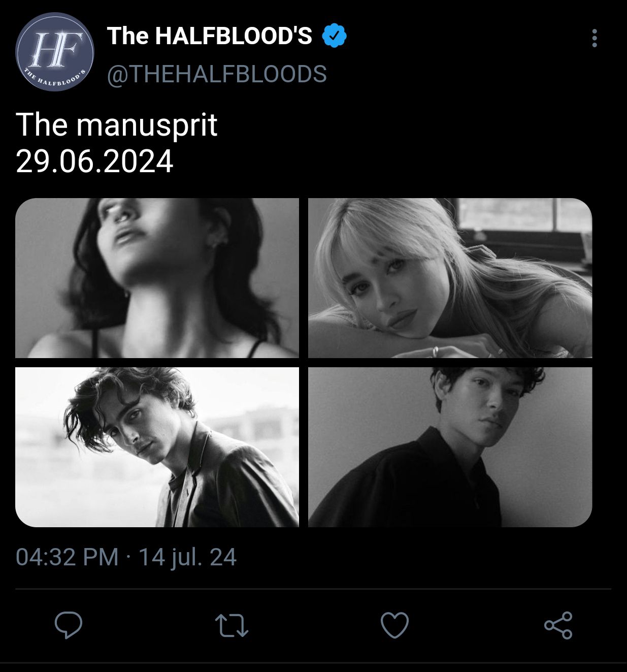The width and height of the screenshot is (627, 672).
Task: Click the HF monogram inside the avatar
Action: pyautogui.click(x=54, y=49)
